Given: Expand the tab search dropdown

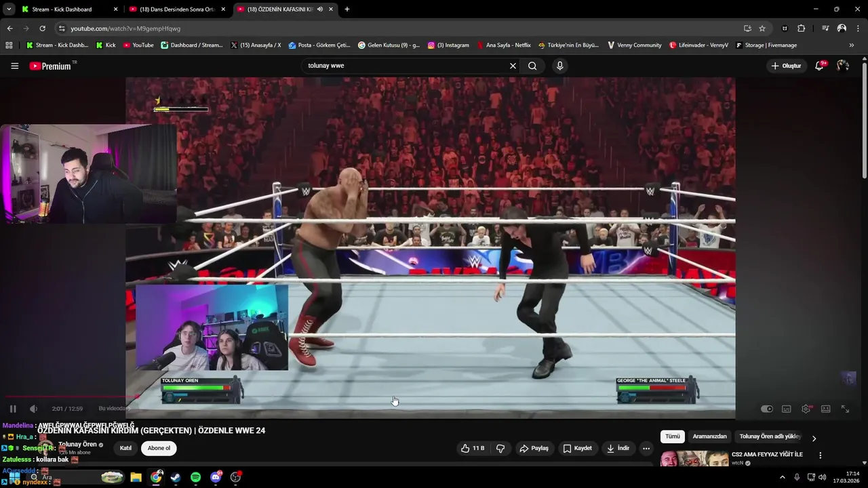Looking at the screenshot, I should click(x=9, y=9).
